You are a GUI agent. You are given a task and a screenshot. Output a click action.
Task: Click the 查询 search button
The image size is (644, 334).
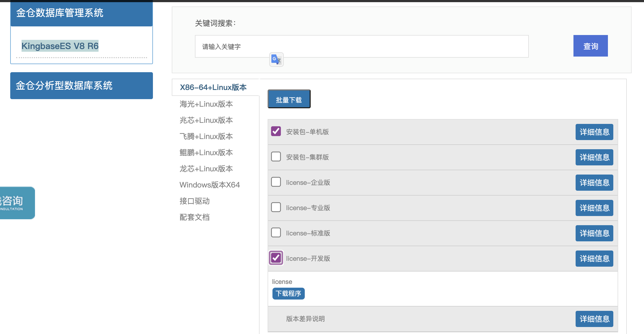click(x=590, y=46)
